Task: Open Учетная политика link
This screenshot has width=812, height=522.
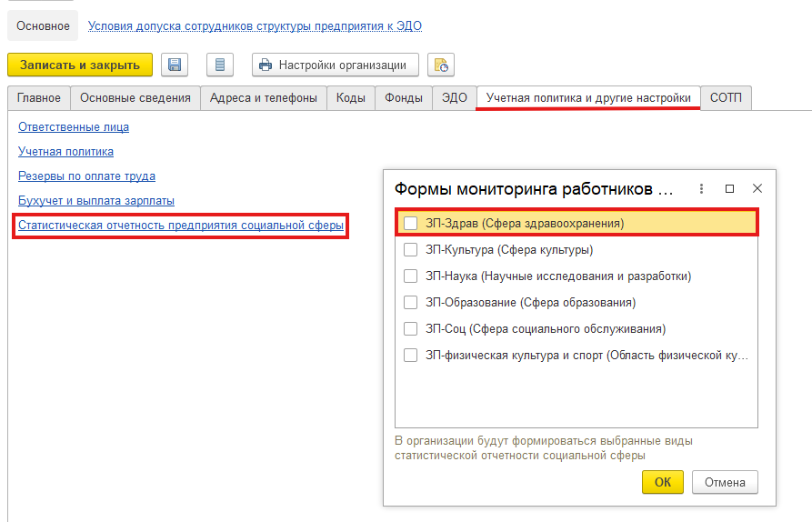Action: click(65, 152)
